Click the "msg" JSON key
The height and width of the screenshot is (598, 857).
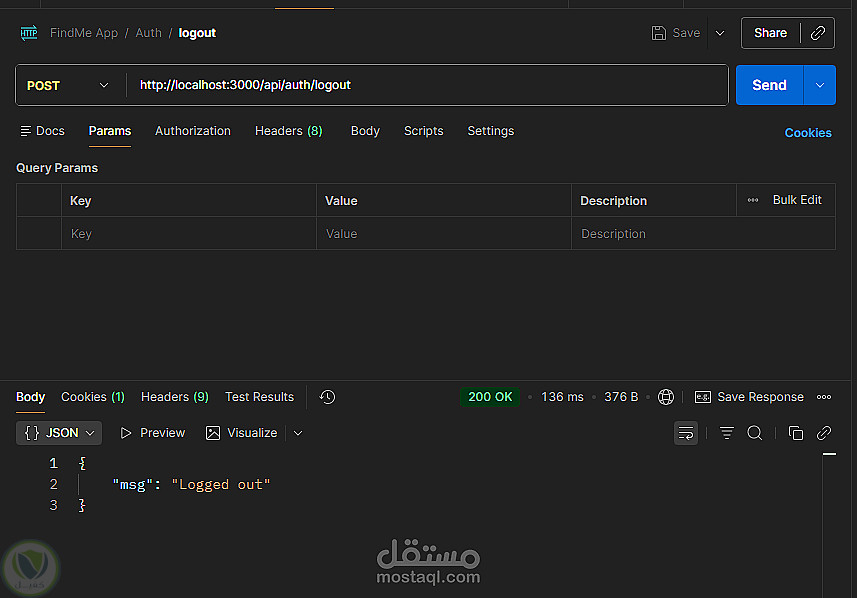[x=133, y=484]
